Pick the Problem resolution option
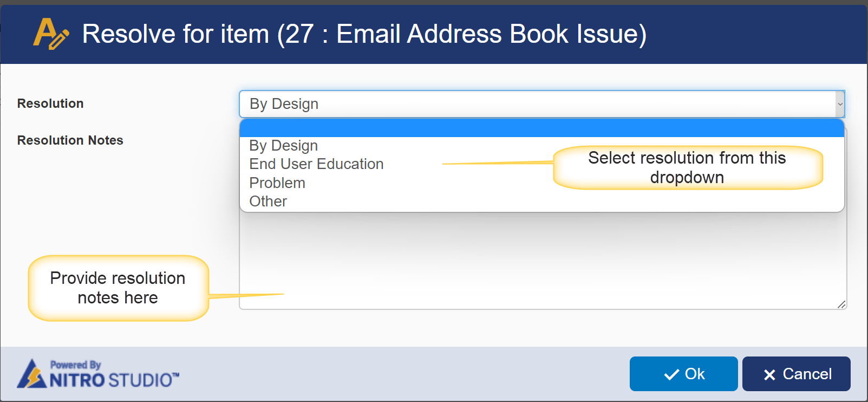The image size is (868, 402). pyautogui.click(x=277, y=183)
